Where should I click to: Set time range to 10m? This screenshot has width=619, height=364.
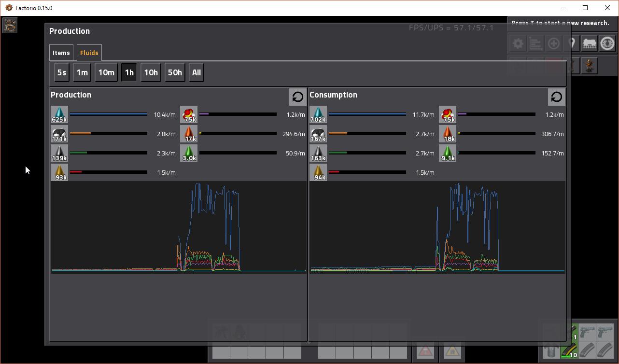[106, 72]
